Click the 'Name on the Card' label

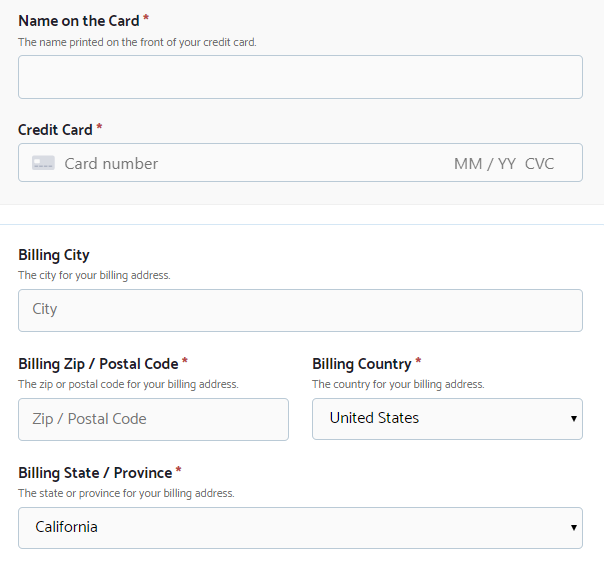[78, 21]
